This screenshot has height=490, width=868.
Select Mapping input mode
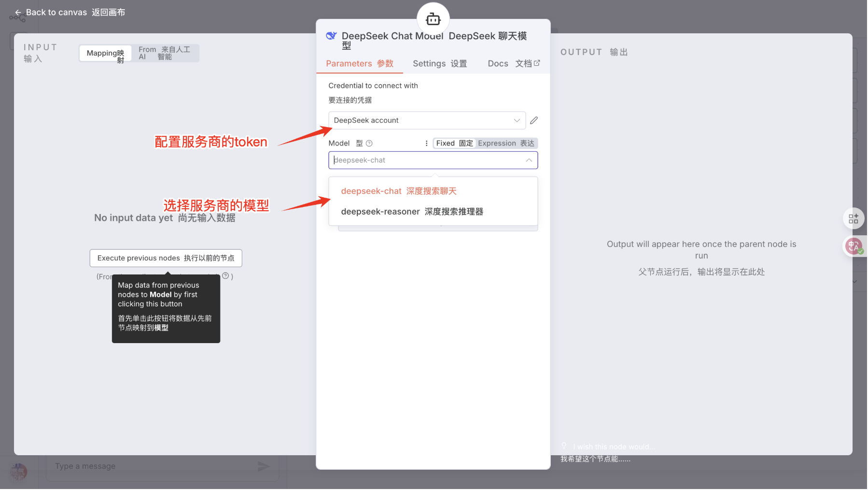tap(105, 54)
